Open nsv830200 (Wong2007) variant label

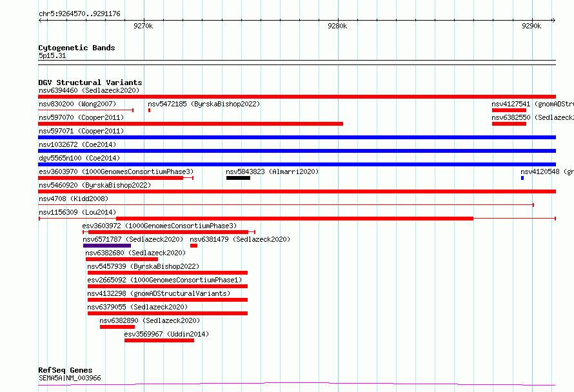tap(77, 104)
